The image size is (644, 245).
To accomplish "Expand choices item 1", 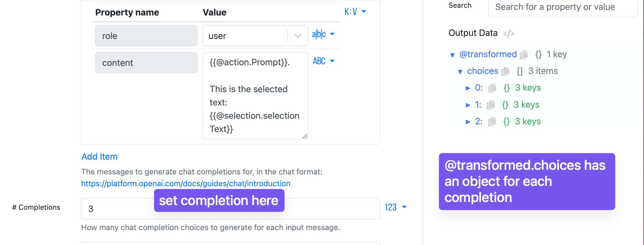I will click(468, 105).
